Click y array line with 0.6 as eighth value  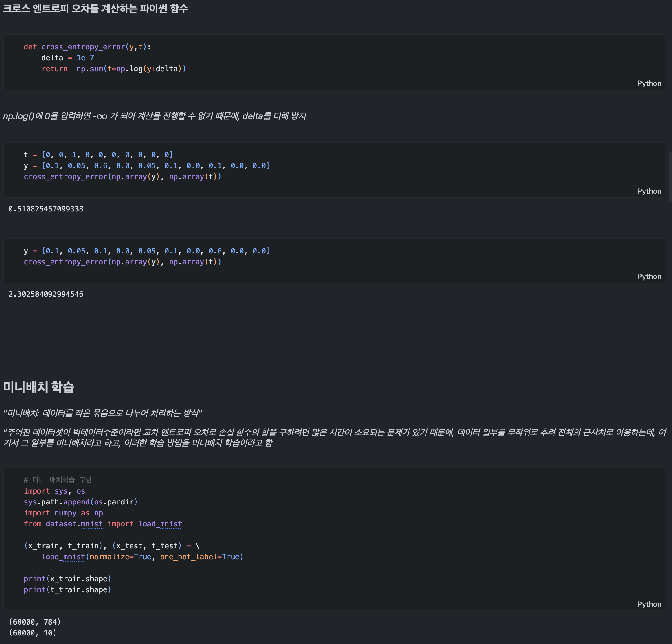[147, 251]
